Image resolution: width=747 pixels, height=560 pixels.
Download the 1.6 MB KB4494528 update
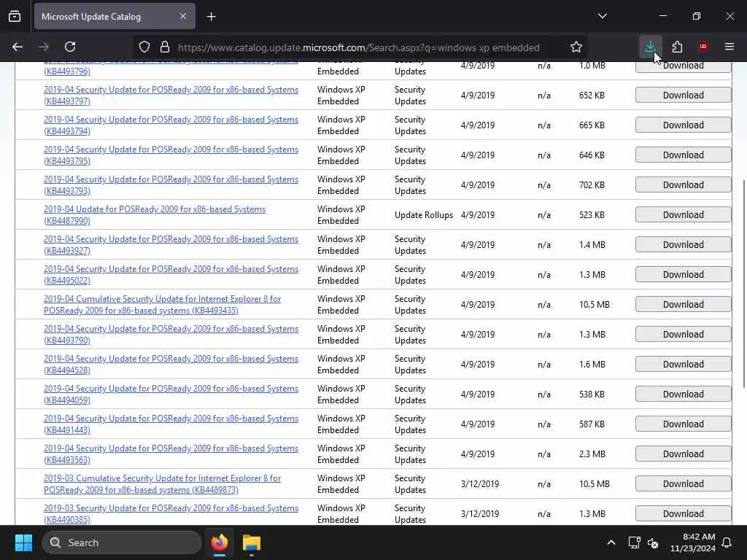point(683,365)
